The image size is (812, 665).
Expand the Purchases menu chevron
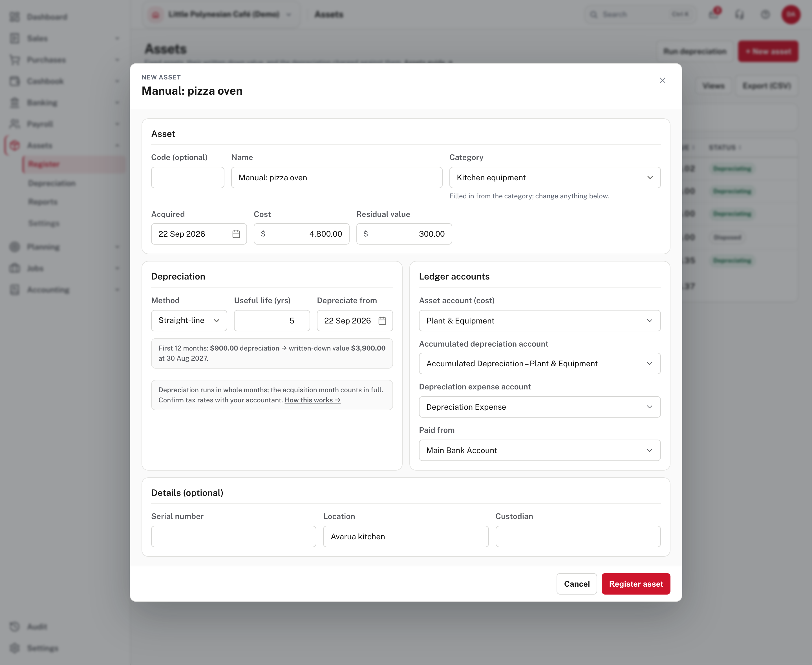click(x=117, y=60)
